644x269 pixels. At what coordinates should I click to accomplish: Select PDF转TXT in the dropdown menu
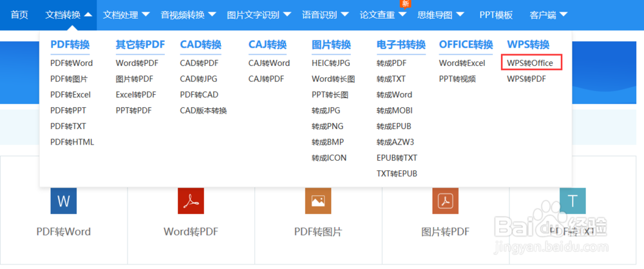pos(68,126)
